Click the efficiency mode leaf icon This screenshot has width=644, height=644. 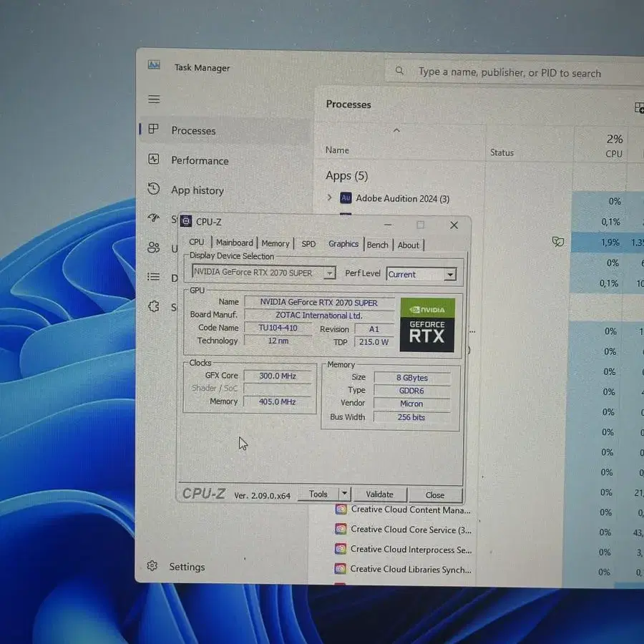(557, 242)
